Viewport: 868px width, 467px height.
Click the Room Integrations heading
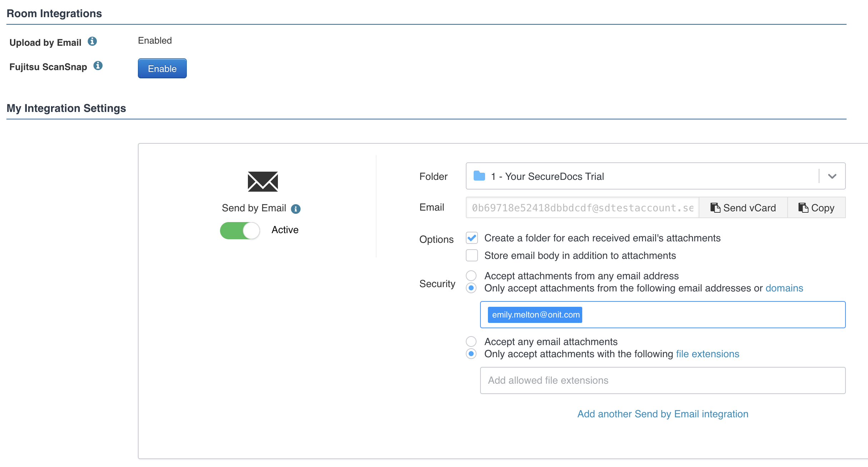tap(54, 13)
